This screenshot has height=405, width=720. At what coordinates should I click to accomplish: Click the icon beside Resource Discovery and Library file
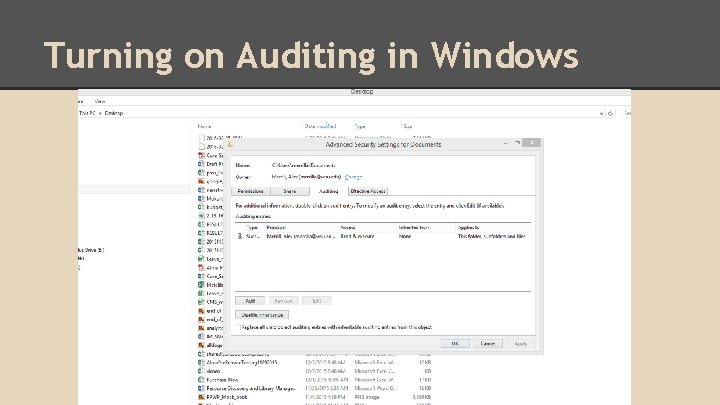click(x=201, y=388)
